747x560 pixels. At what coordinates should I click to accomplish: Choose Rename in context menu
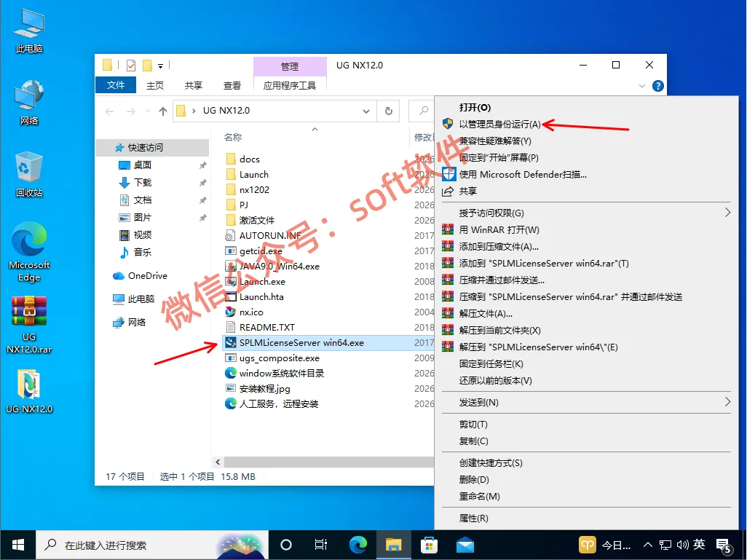[586, 496]
